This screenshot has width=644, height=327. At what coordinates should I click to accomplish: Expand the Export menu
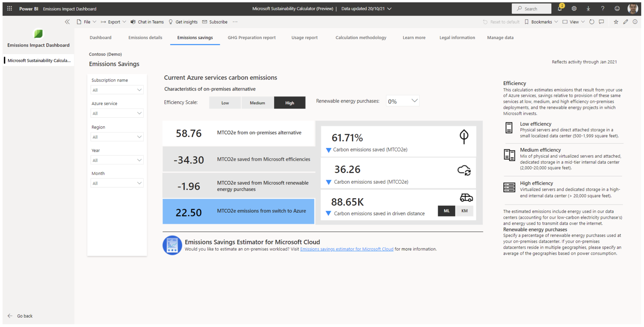[114, 22]
